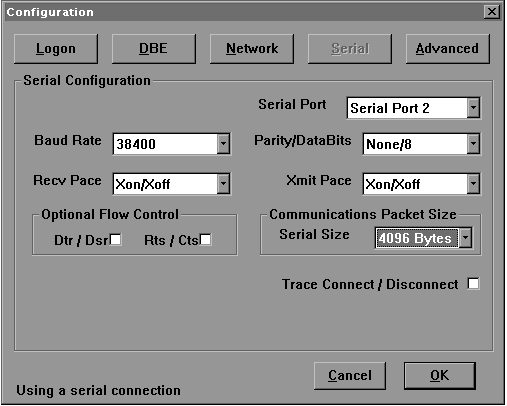Toggle the Trace Connect / Disconnect checkbox

(473, 284)
